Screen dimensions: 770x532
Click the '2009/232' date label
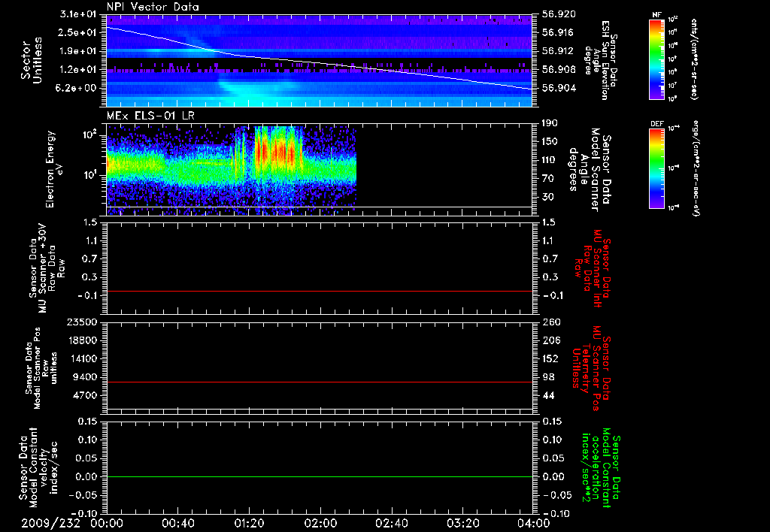click(50, 523)
